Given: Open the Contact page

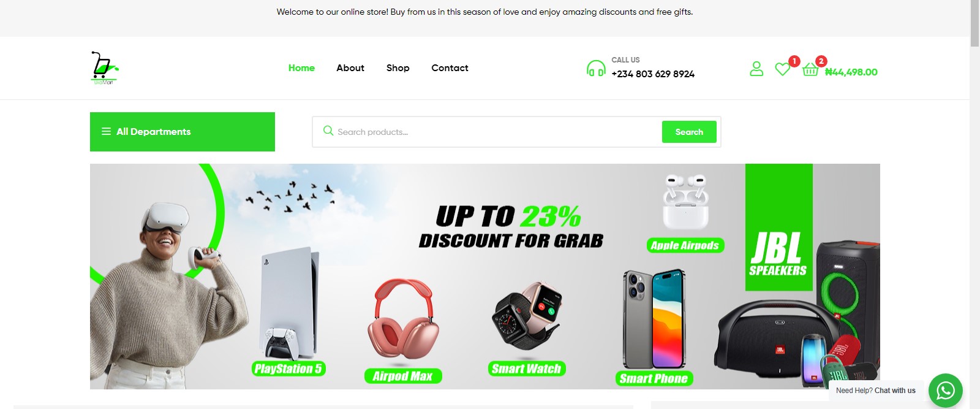Looking at the screenshot, I should (450, 68).
